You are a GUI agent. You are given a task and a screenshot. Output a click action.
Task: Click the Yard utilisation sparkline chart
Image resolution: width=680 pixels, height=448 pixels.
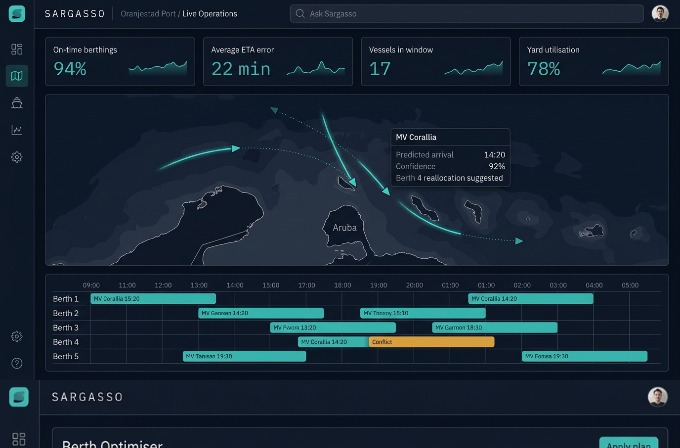point(631,69)
